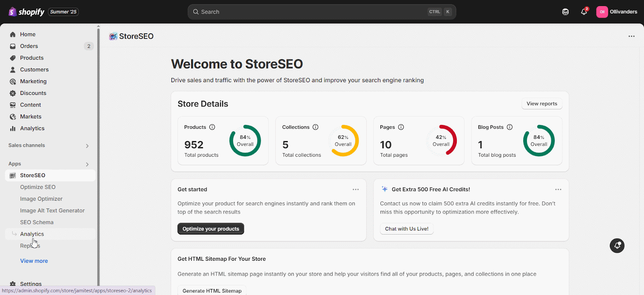Click the 1 Total blog posts value

click(480, 145)
